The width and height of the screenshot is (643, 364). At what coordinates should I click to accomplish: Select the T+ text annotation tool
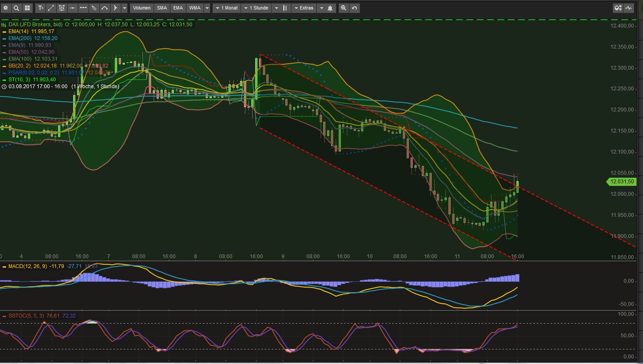[x=40, y=8]
